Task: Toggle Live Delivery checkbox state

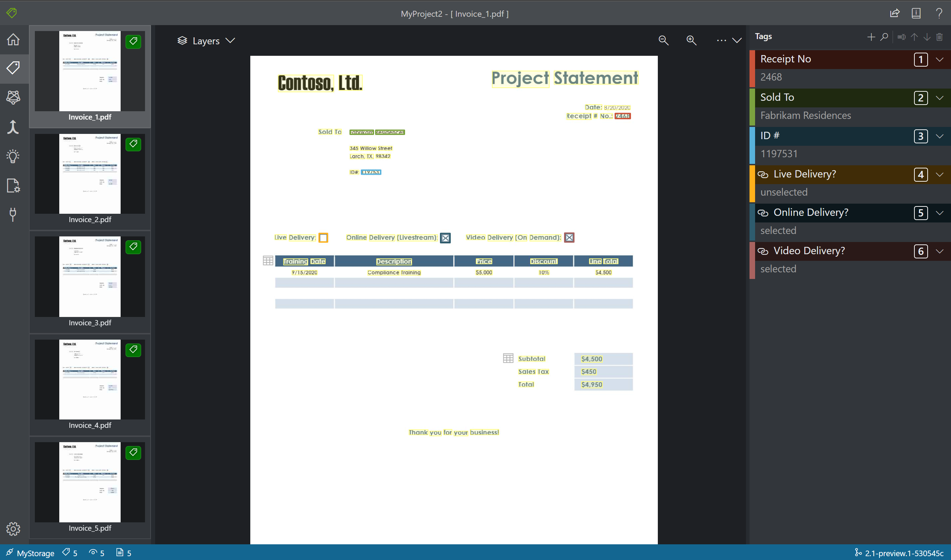Action: point(323,237)
